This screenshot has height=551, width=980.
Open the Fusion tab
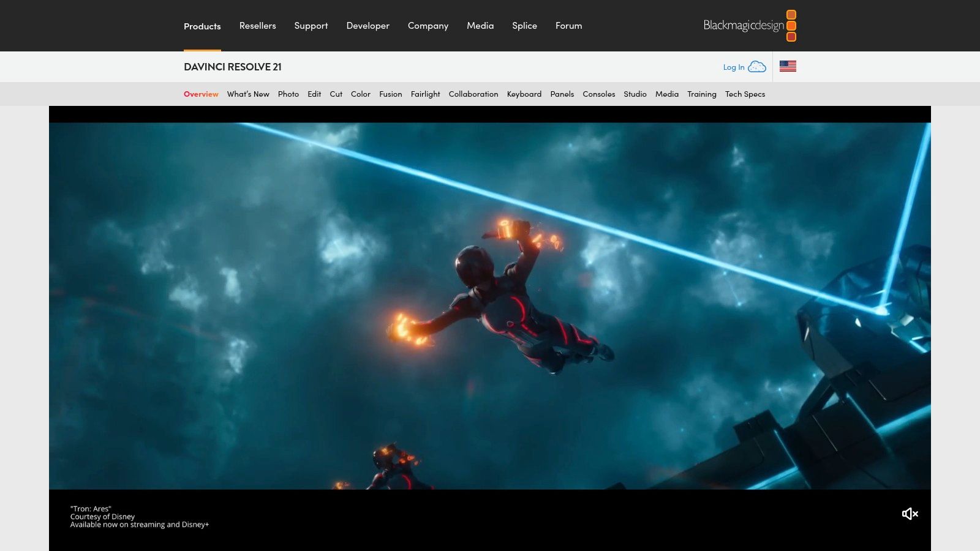390,94
